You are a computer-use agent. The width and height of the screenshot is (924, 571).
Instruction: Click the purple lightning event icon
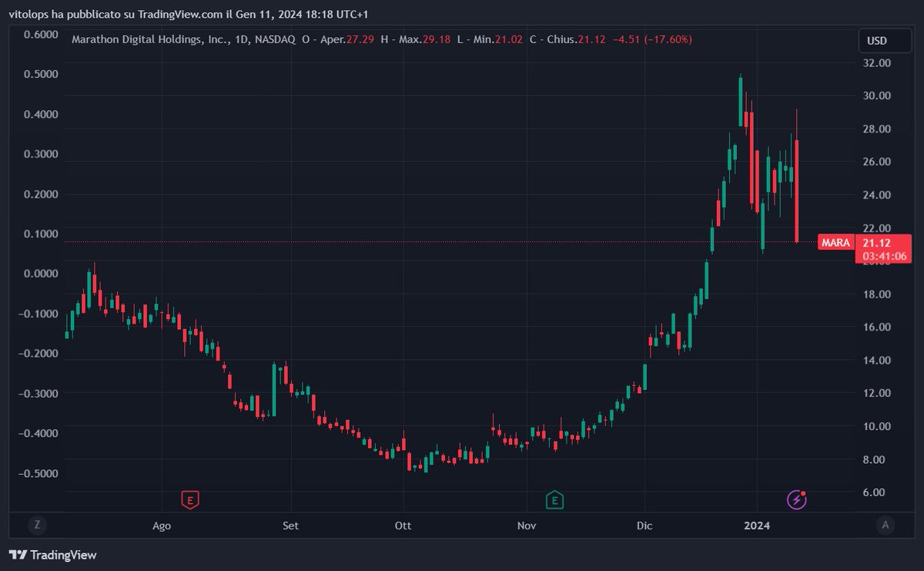(797, 500)
